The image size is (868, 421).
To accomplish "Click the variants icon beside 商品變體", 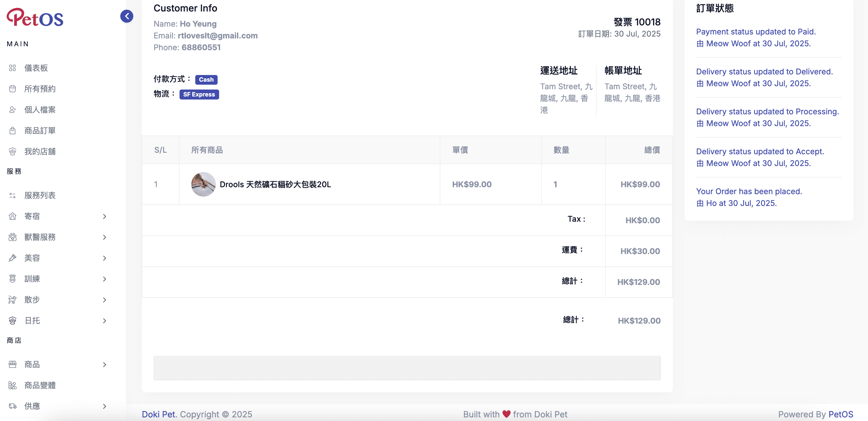I will pos(12,386).
